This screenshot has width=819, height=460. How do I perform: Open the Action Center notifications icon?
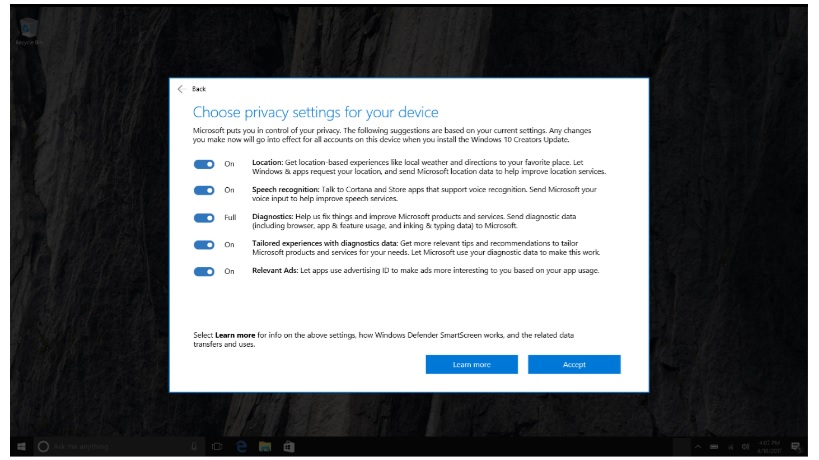coord(795,446)
